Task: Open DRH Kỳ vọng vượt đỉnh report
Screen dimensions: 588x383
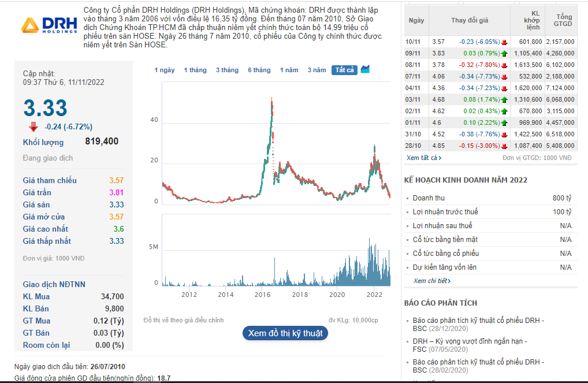Action: tap(470, 345)
